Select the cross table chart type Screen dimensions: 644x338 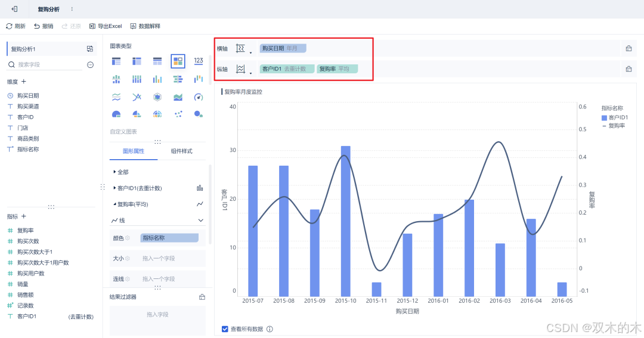(137, 61)
